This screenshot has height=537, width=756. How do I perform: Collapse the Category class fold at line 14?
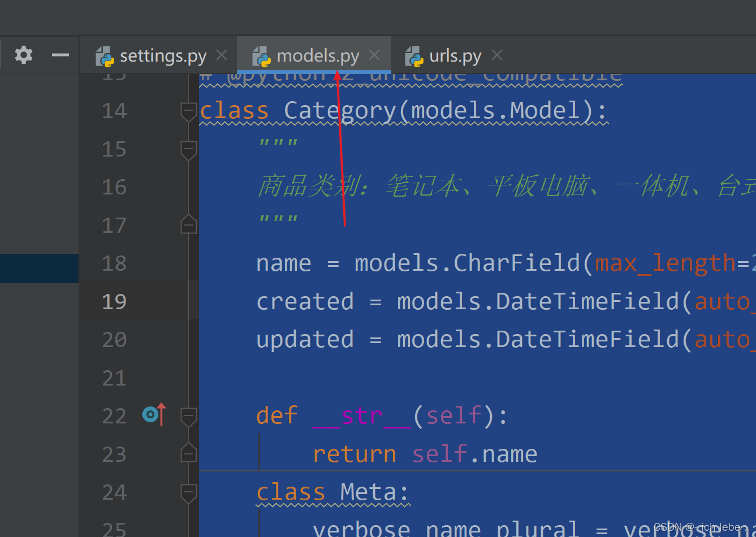coord(188,111)
